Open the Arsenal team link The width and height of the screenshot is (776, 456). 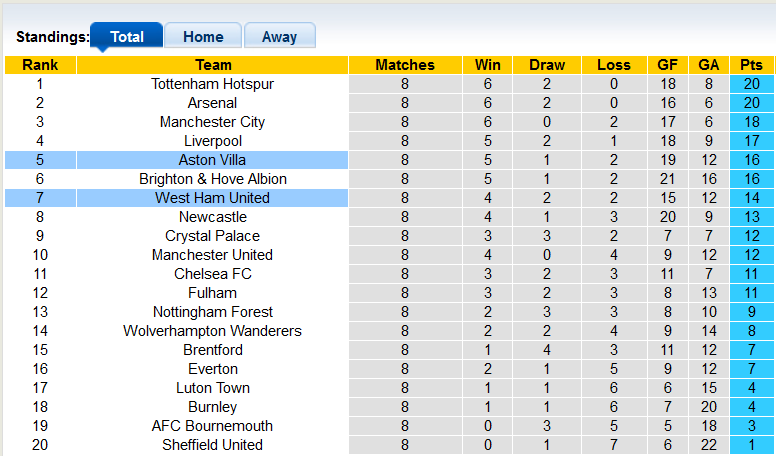[x=212, y=103]
